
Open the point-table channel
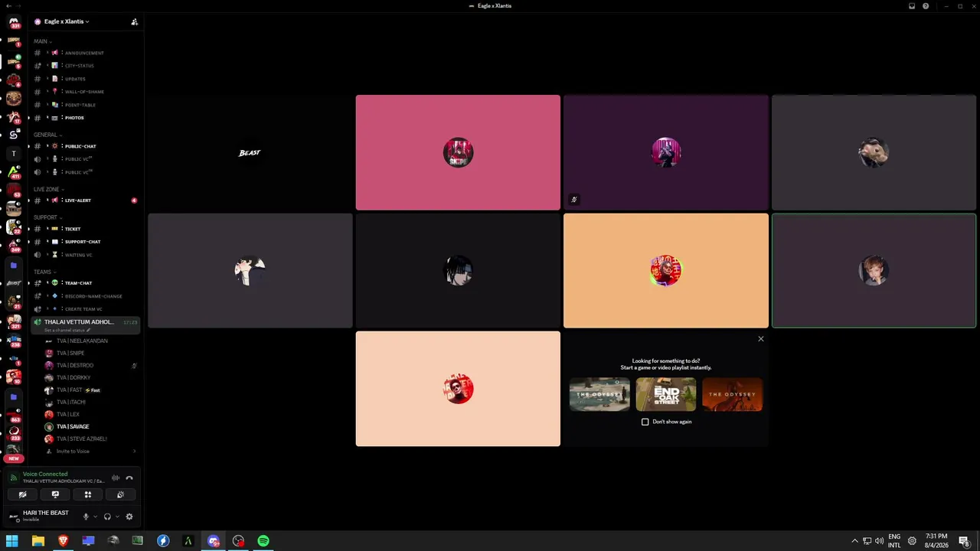click(84, 105)
